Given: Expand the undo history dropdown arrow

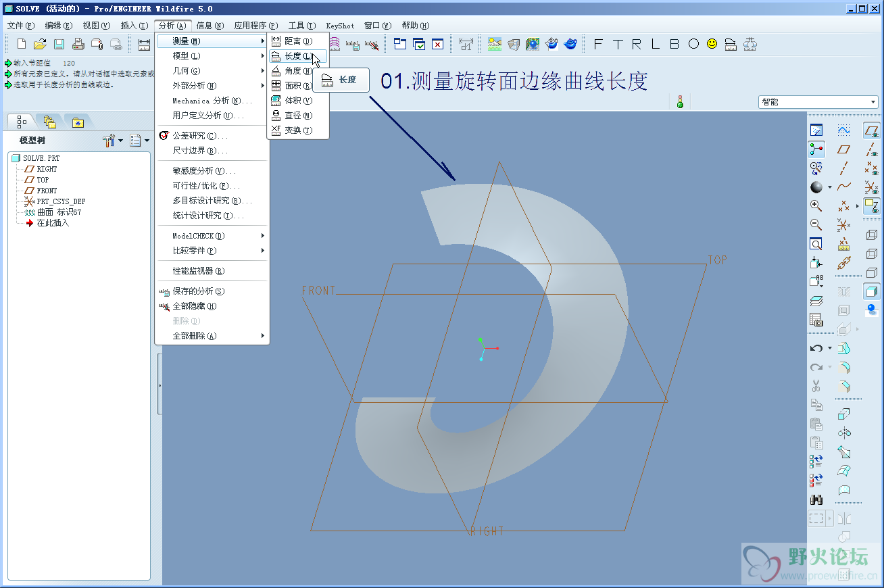Looking at the screenshot, I should click(x=830, y=349).
